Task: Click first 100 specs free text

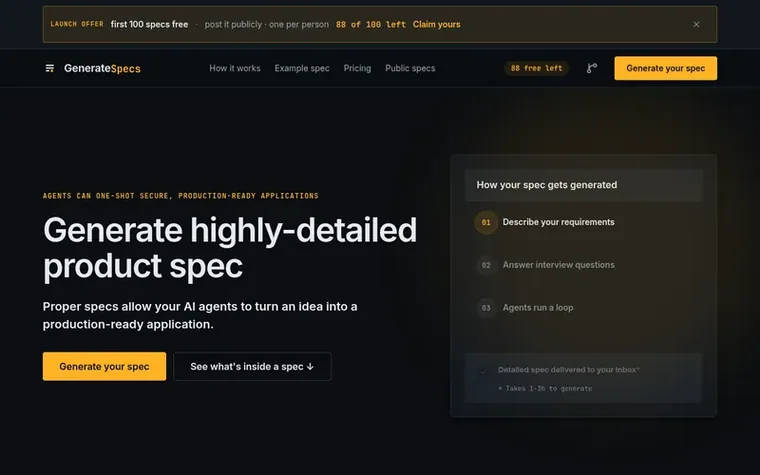Action: [149, 24]
